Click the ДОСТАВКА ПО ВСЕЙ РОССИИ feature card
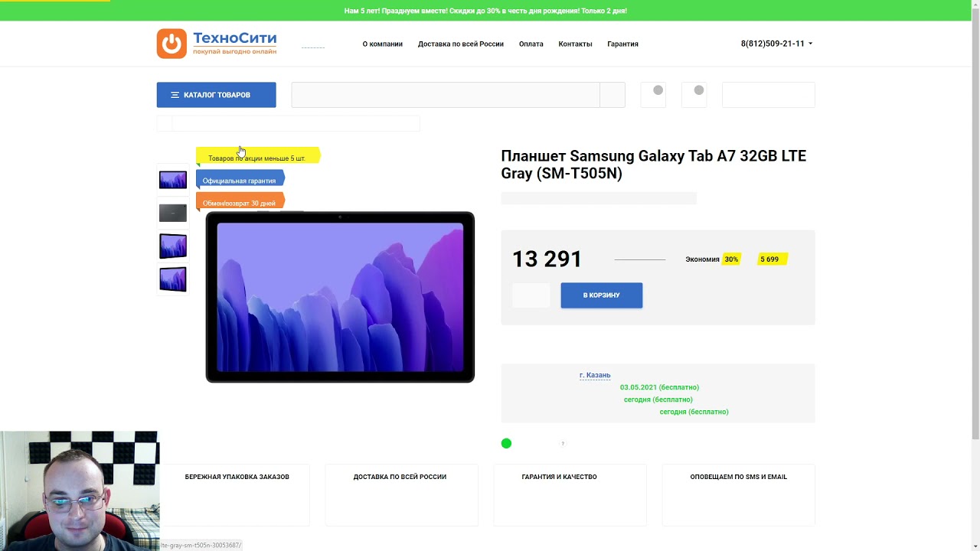Screen dimensions: 980x551 point(402,495)
